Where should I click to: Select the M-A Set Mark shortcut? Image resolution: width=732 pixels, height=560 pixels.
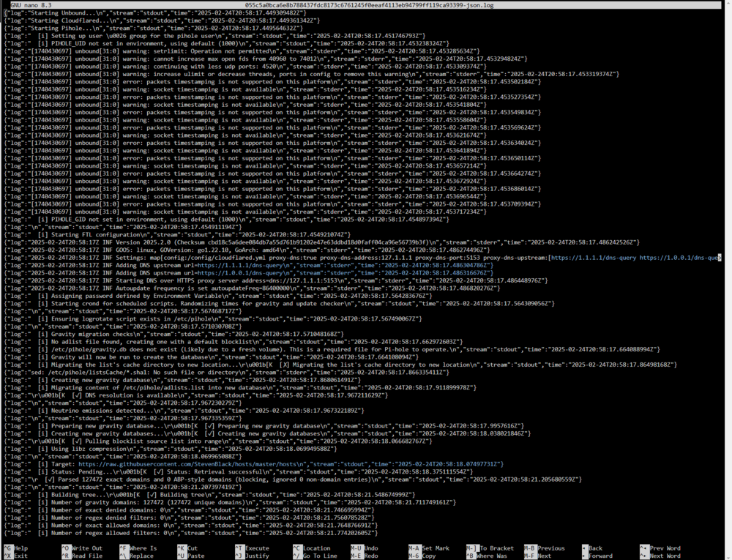429,548
